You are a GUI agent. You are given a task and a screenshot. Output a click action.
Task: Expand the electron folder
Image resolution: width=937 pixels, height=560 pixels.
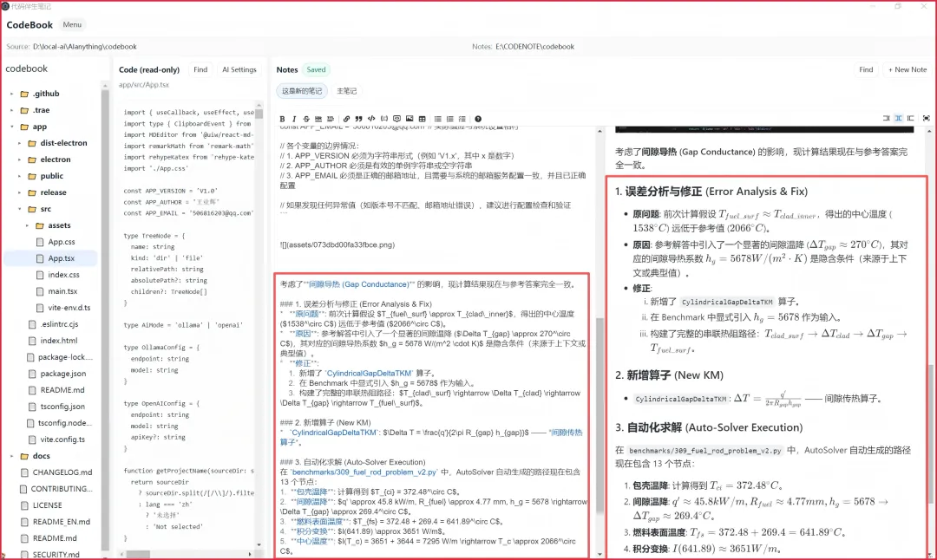click(x=19, y=160)
